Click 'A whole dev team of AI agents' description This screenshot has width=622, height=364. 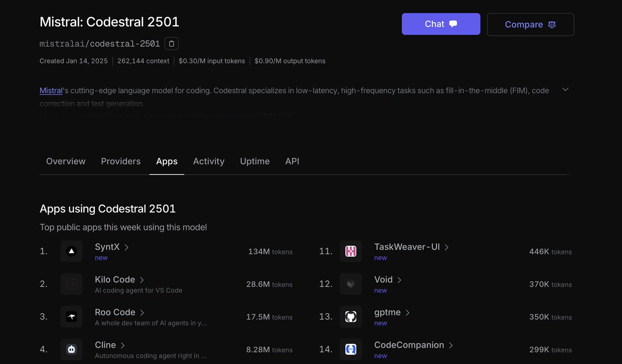tap(151, 323)
